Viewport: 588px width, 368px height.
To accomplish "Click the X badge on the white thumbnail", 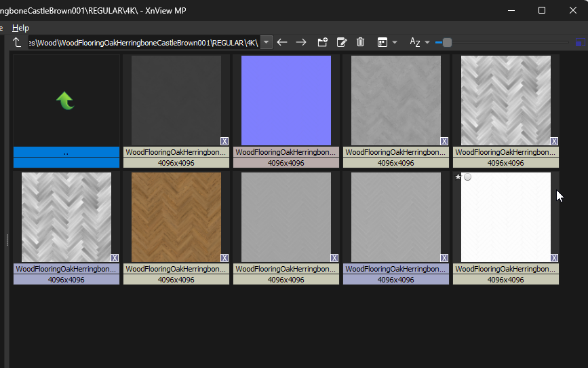I will 554,258.
